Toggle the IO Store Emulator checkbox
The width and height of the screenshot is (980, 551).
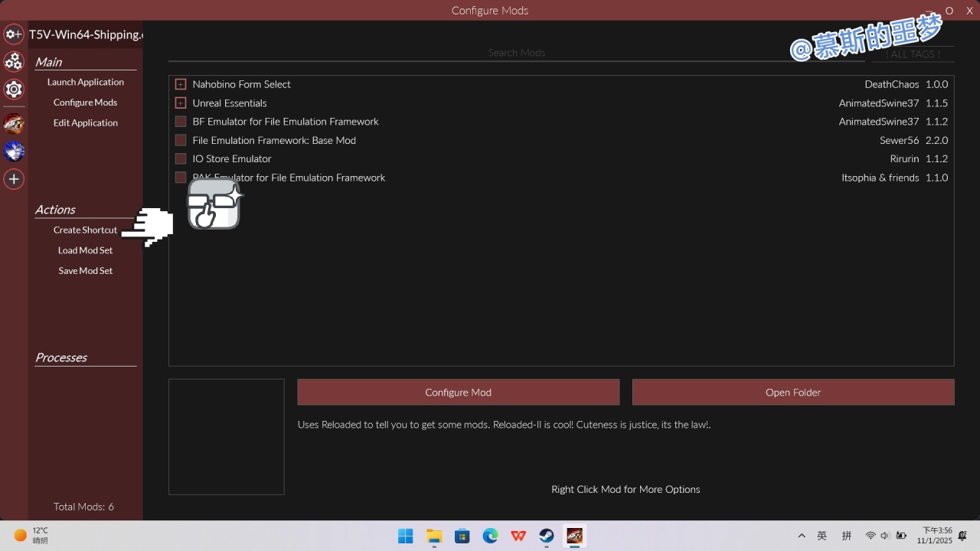pyautogui.click(x=181, y=158)
